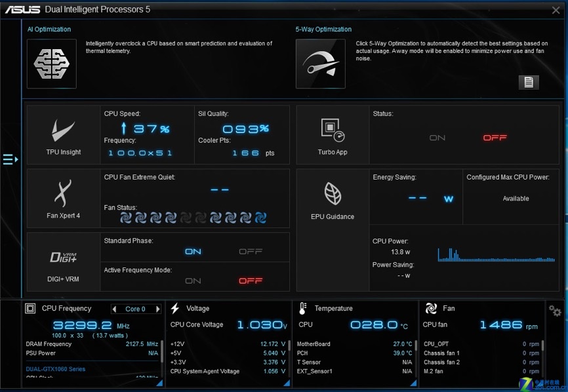568x392 pixels.
Task: Set Turbo App status to OFF
Action: point(495,138)
